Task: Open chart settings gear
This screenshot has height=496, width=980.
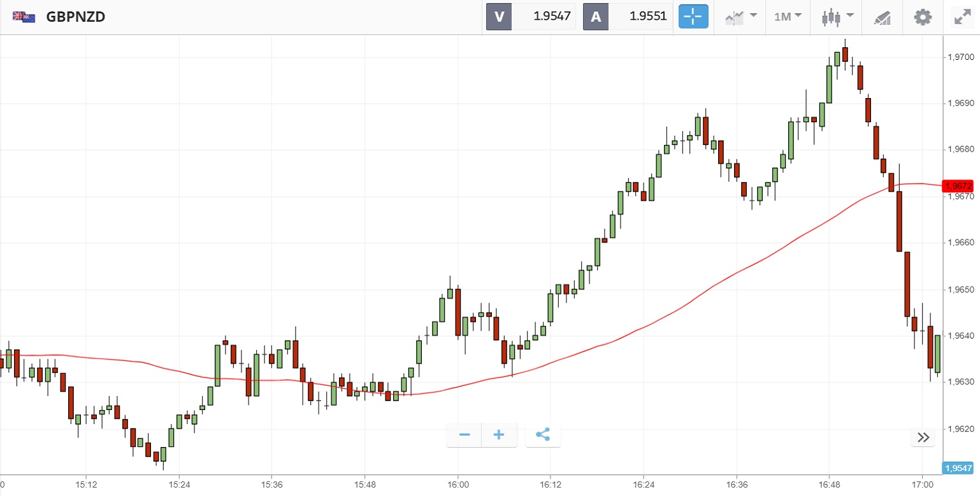Action: pyautogui.click(x=923, y=17)
